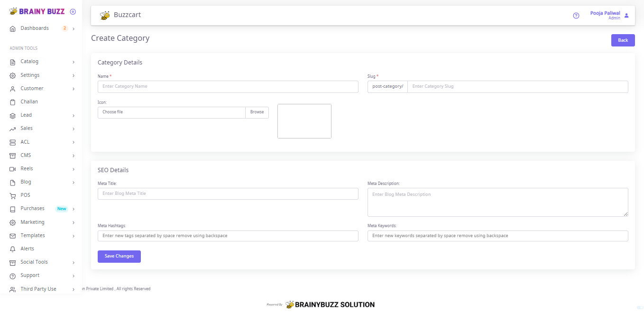The height and width of the screenshot is (313, 644).
Task: Click Browse to choose an icon file
Action: [257, 112]
